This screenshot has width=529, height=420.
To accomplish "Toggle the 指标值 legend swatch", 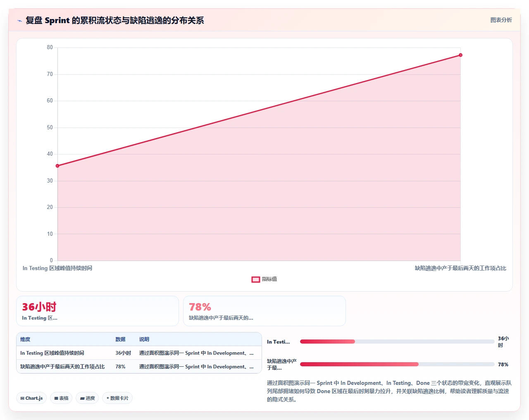I will pyautogui.click(x=255, y=280).
